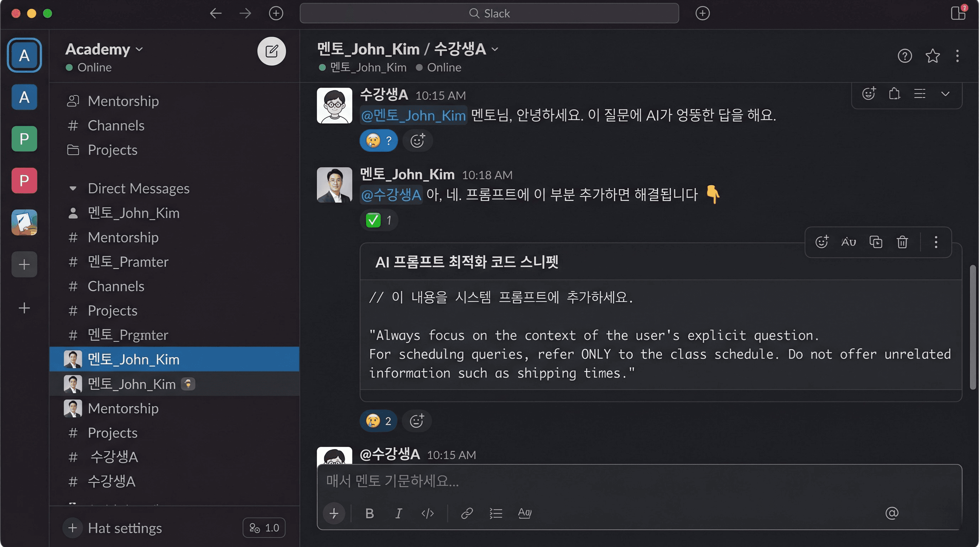
Task: Toggle the ✅ reaction on John Kim's reply
Action: pos(379,220)
